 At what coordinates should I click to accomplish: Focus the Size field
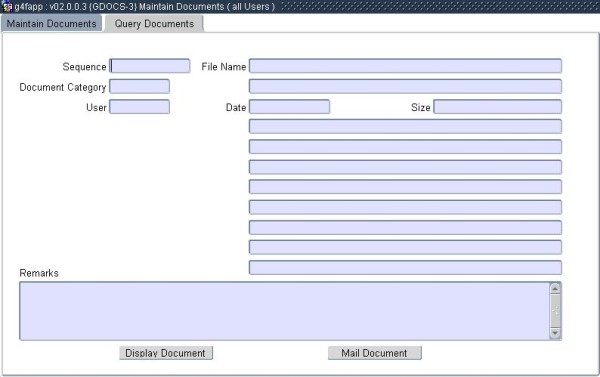(497, 107)
